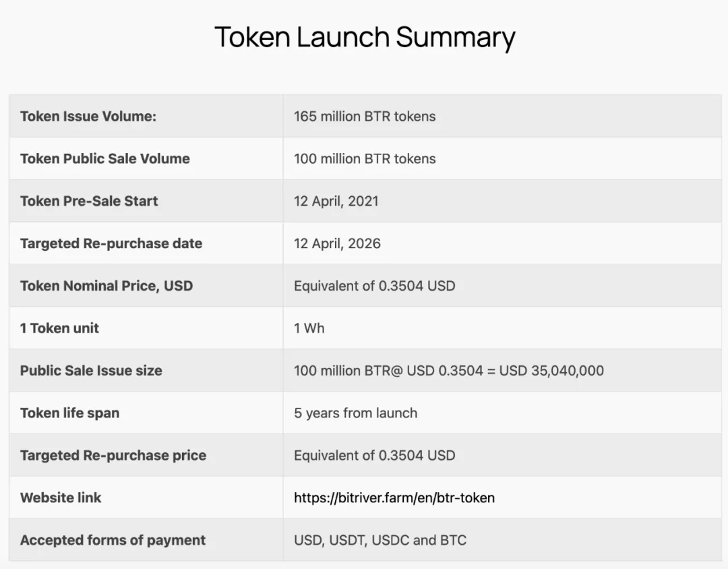Select the Token Issue Volume label
The image size is (728, 569).
pos(88,116)
